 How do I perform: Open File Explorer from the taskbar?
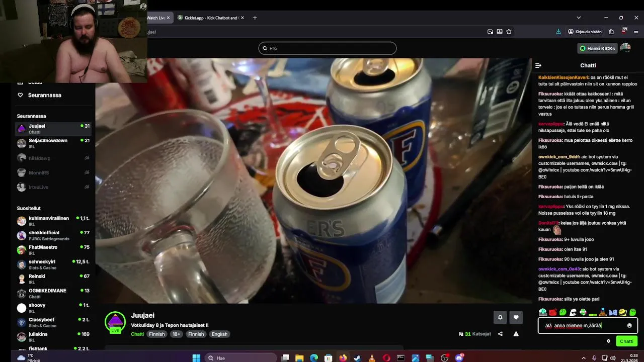(x=299, y=358)
